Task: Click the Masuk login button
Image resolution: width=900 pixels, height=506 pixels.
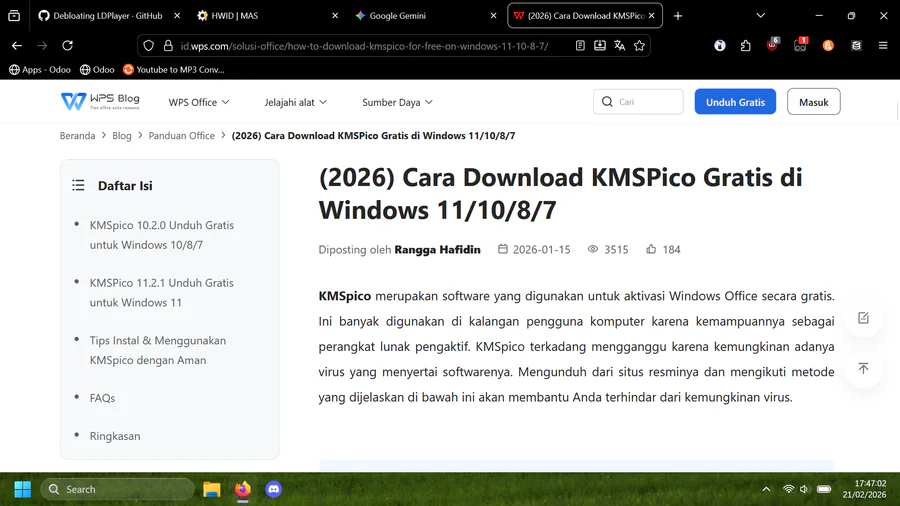Action: click(813, 102)
